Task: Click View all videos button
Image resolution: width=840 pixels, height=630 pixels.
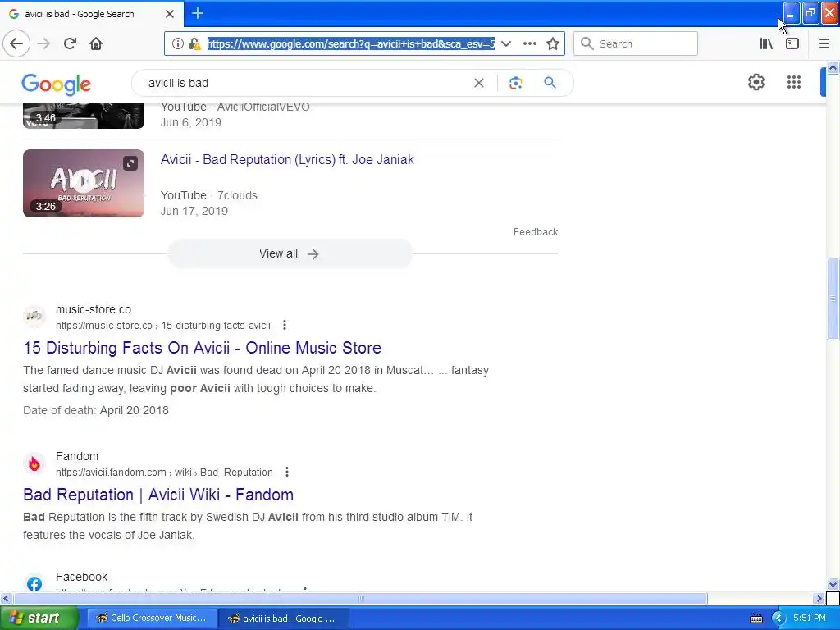Action: (x=290, y=254)
